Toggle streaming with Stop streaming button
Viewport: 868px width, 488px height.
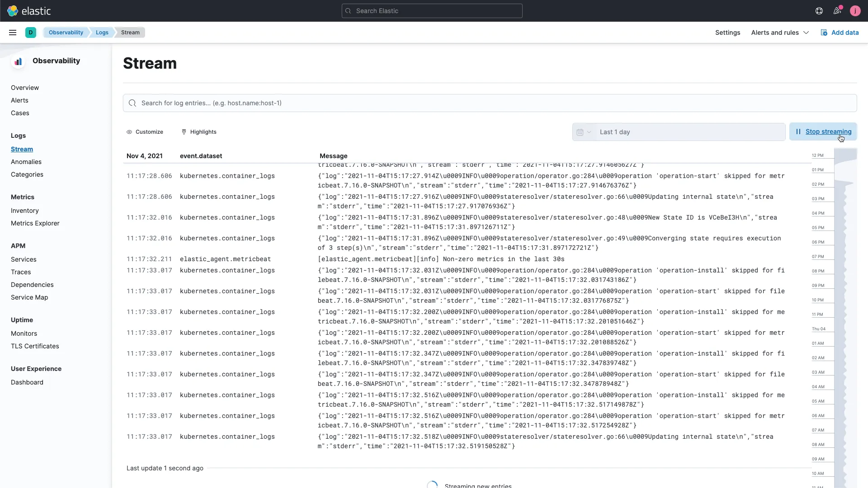click(825, 131)
